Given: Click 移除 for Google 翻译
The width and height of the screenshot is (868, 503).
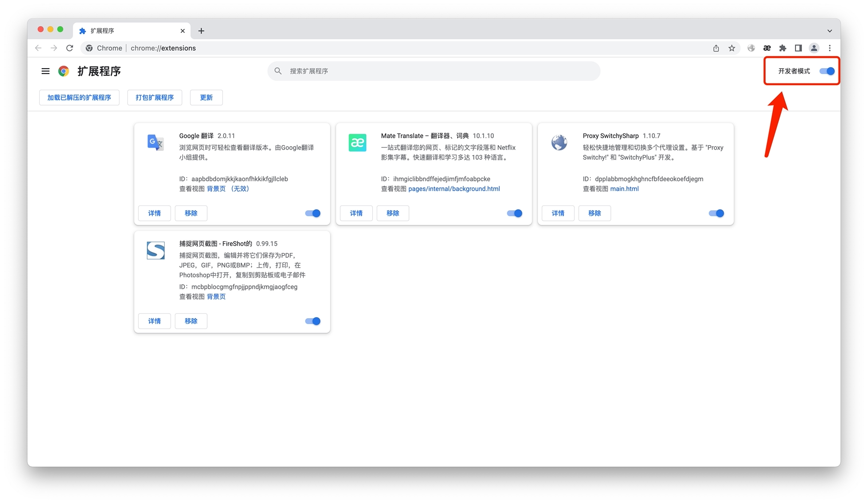Looking at the screenshot, I should pos(191,213).
